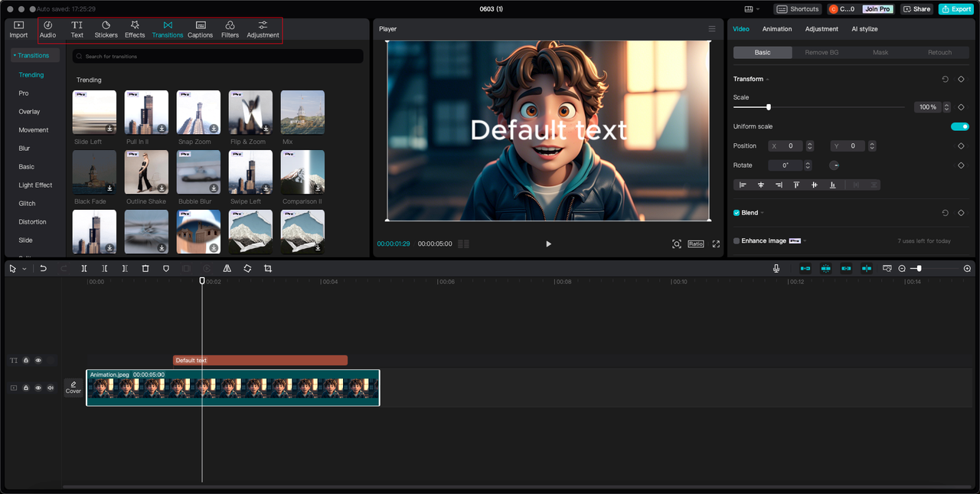Rotate the clip using timeline toolbar icon
Image resolution: width=980 pixels, height=494 pixels.
(247, 269)
